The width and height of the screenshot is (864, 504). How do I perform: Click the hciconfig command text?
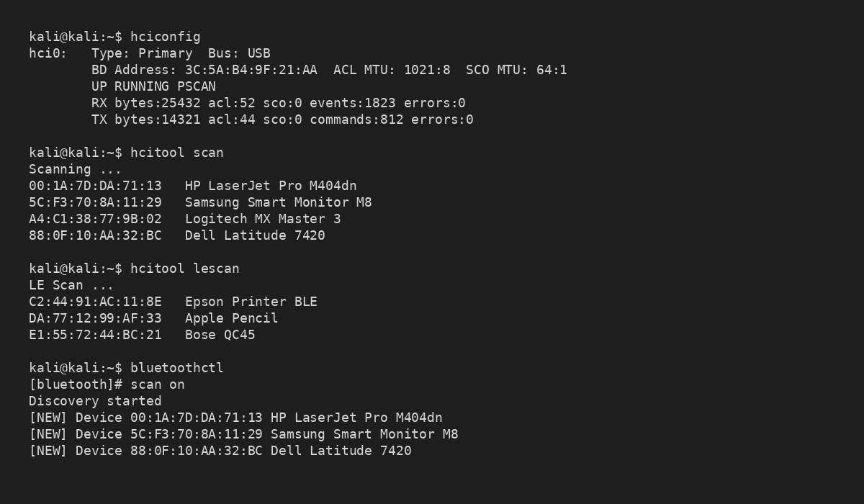coord(165,37)
